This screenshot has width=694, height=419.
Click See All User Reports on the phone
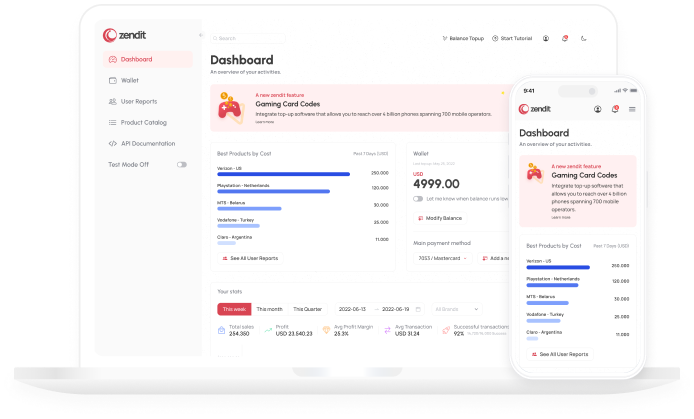[x=560, y=354]
